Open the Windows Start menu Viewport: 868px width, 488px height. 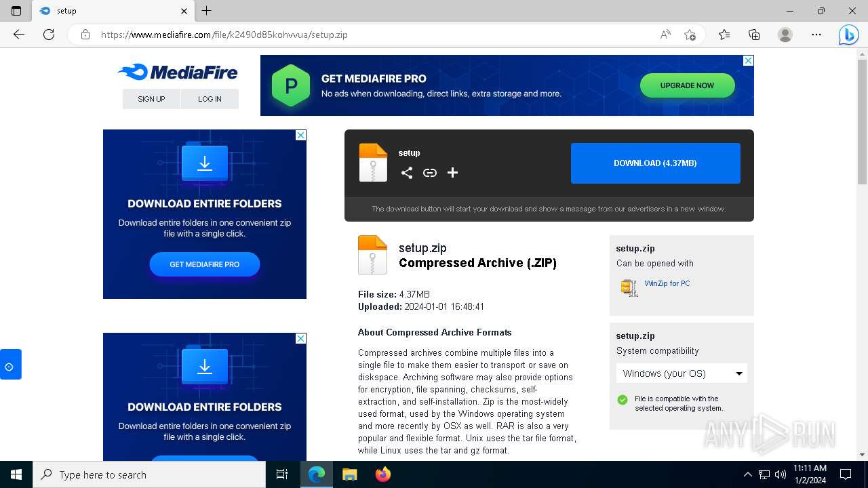(16, 474)
